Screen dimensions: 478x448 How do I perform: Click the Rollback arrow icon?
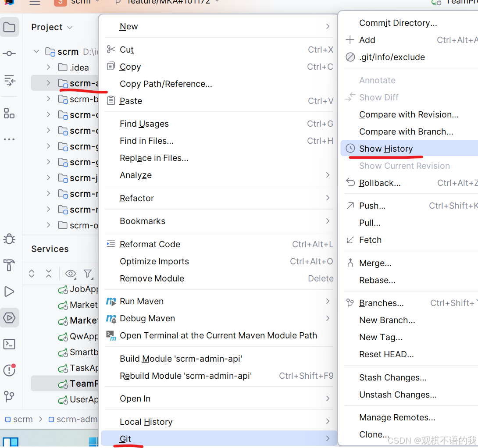350,182
